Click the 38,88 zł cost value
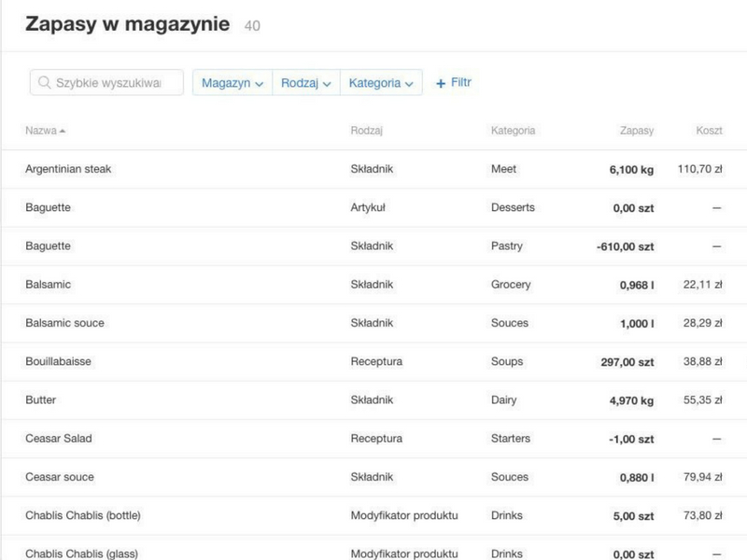 (703, 362)
